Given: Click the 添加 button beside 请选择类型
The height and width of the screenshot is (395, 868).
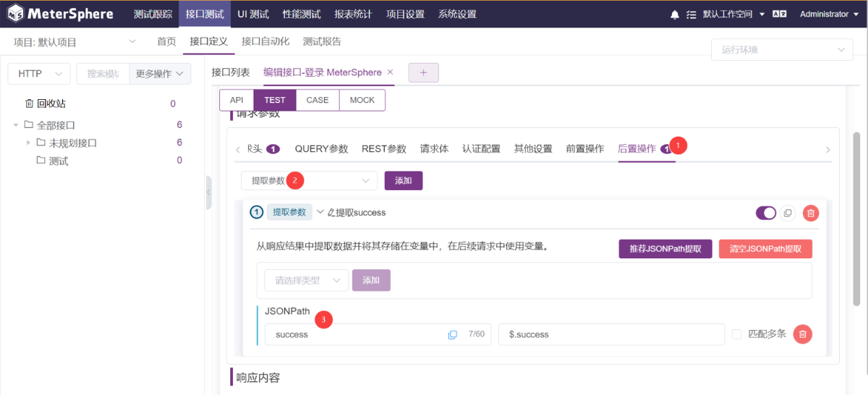Looking at the screenshot, I should (x=371, y=280).
